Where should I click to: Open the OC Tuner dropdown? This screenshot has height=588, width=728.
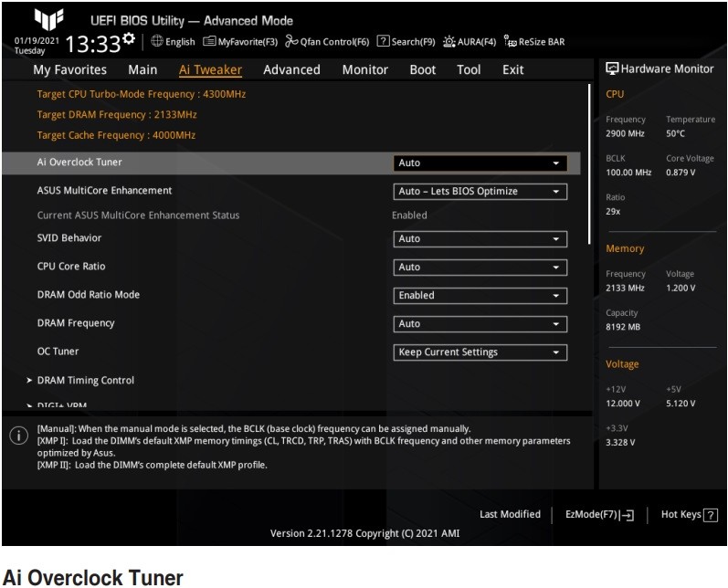(x=480, y=352)
